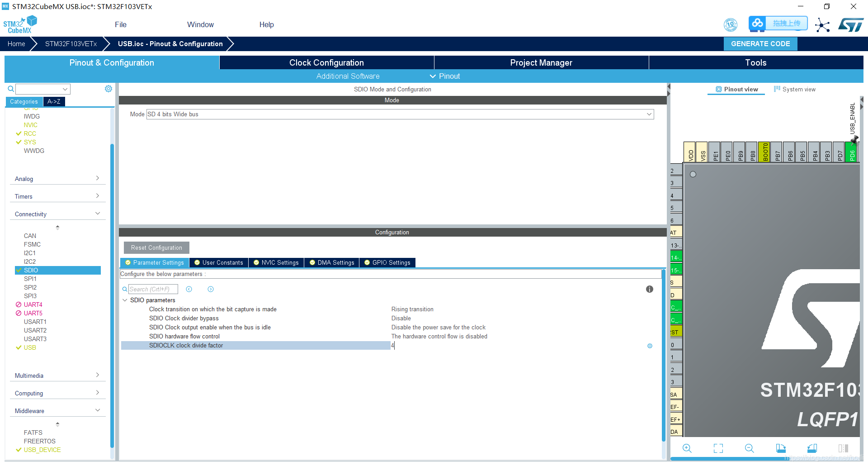The height and width of the screenshot is (466, 868).
Task: Fit the pinout view to the window
Action: (718, 448)
